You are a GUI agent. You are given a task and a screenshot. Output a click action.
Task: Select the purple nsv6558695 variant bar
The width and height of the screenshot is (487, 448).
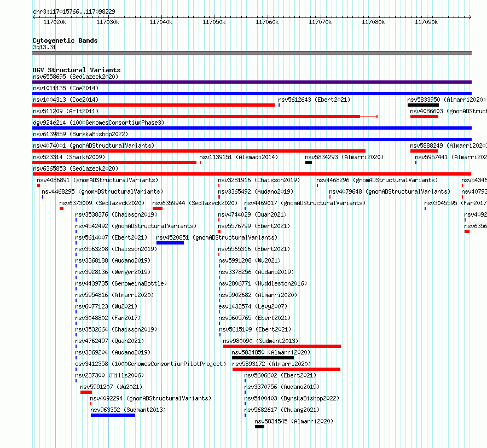252,82
